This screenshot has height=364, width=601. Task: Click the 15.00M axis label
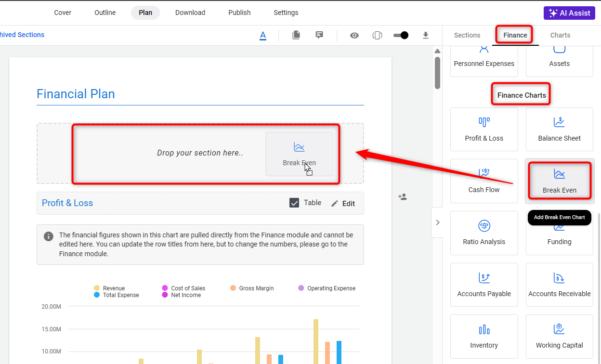tap(51, 329)
